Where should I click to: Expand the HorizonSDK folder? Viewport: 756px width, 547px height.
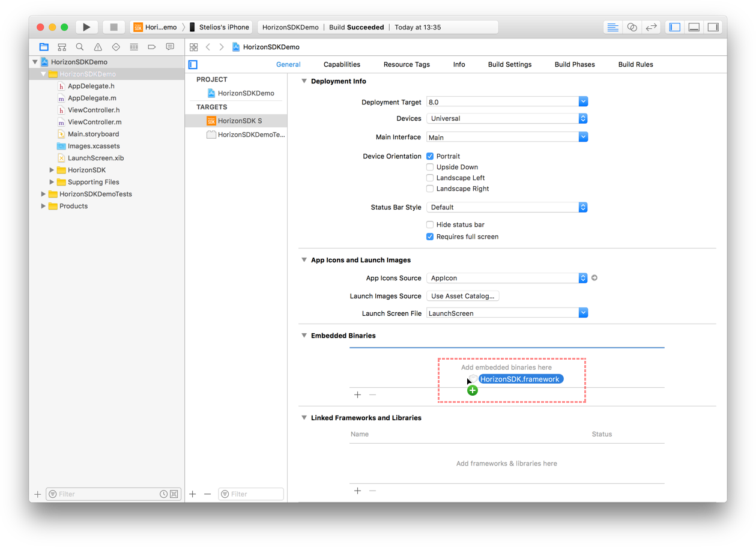(x=52, y=170)
